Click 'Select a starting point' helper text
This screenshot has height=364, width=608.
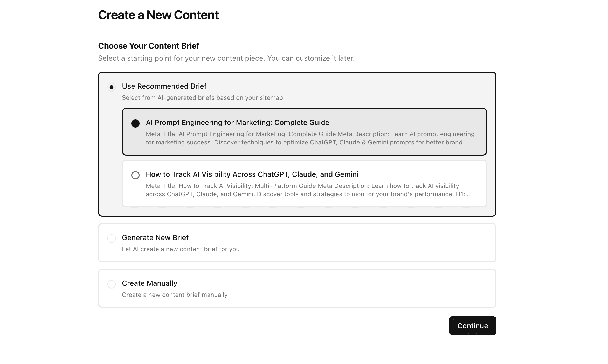226,58
